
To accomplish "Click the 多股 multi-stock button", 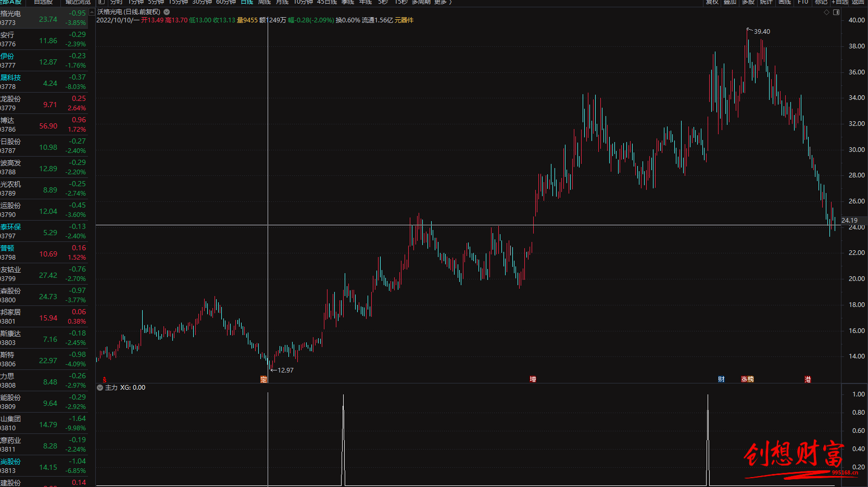I will [748, 2].
